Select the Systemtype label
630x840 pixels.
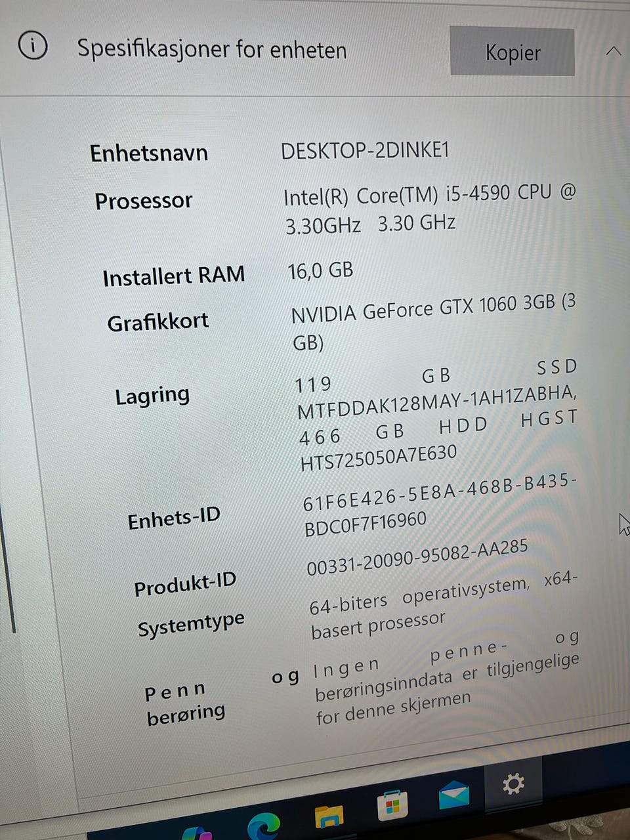191,623
